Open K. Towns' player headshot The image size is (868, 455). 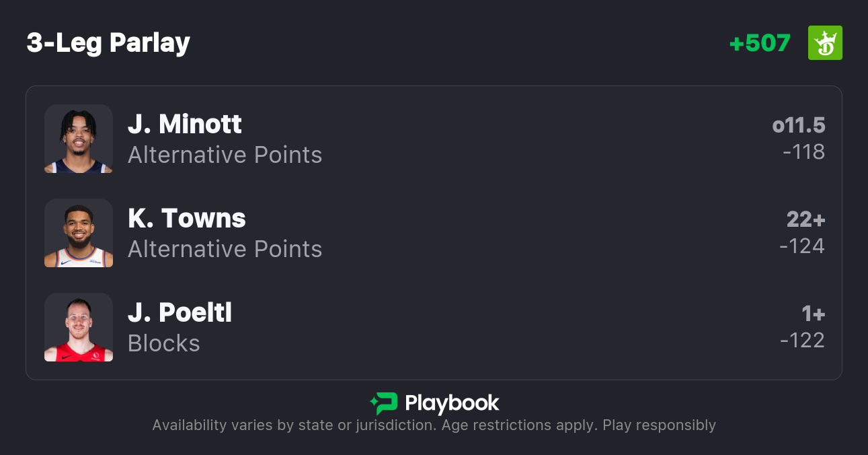pyautogui.click(x=79, y=233)
